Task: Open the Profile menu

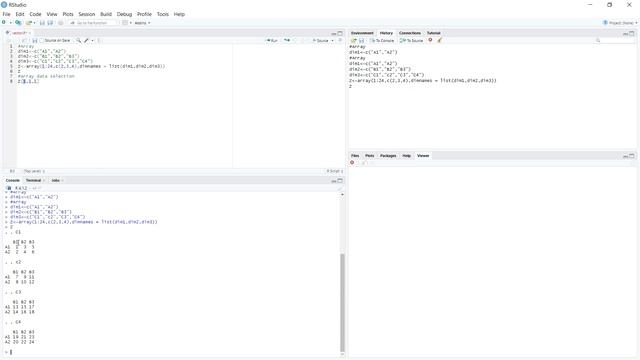Action: (x=144, y=14)
